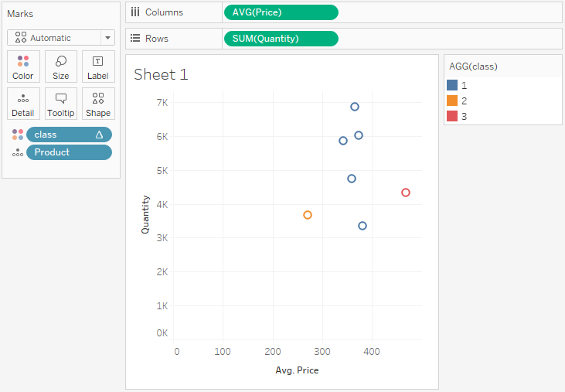The image size is (565, 392).
Task: Click the Rows shelf icon
Action: tap(135, 38)
